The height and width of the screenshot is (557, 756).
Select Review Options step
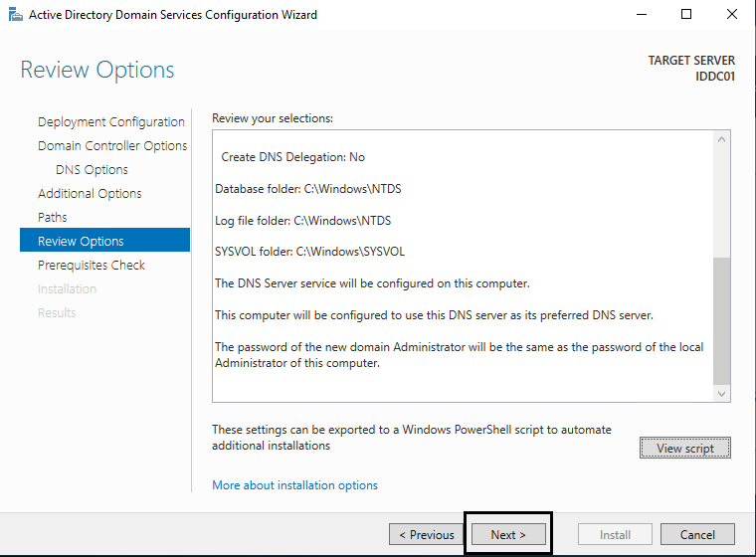pos(104,240)
